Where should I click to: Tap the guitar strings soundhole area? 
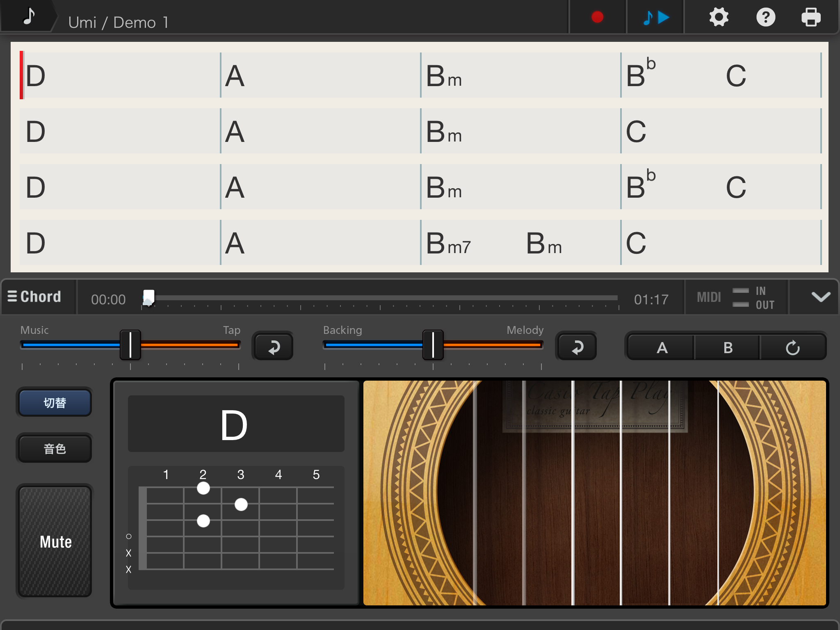click(x=595, y=493)
